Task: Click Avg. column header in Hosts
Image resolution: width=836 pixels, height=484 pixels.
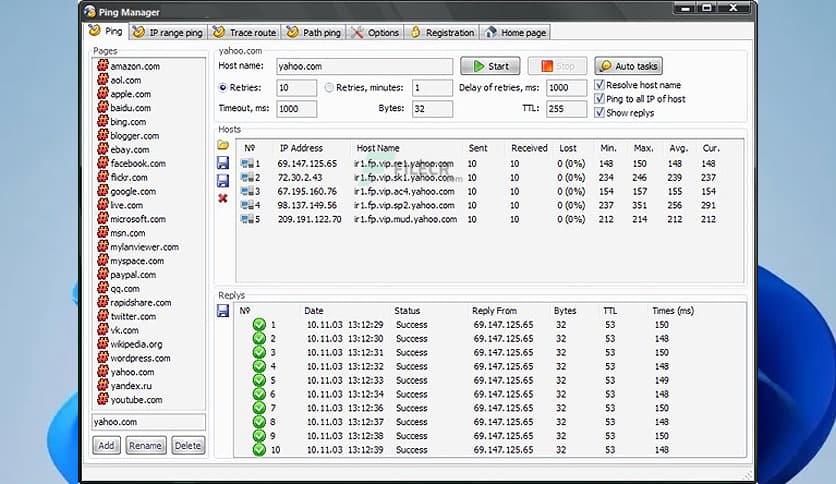Action: (x=678, y=148)
